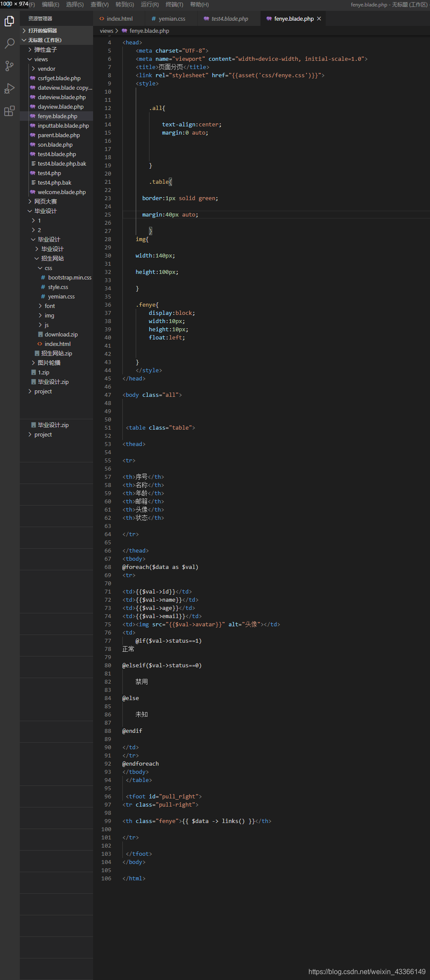Open yemian.css in the css folder
Screen dimensions: 430x980
coord(56,296)
